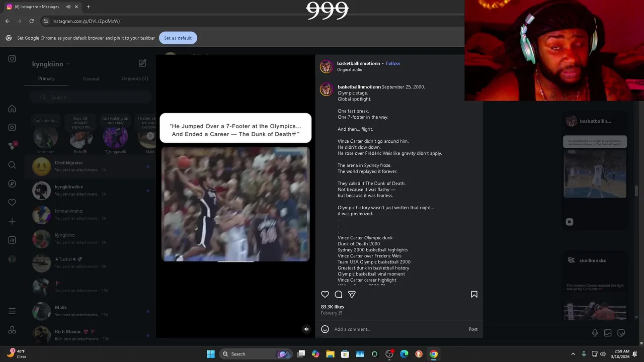Open Notifications heart icon in sidebar

point(12,203)
